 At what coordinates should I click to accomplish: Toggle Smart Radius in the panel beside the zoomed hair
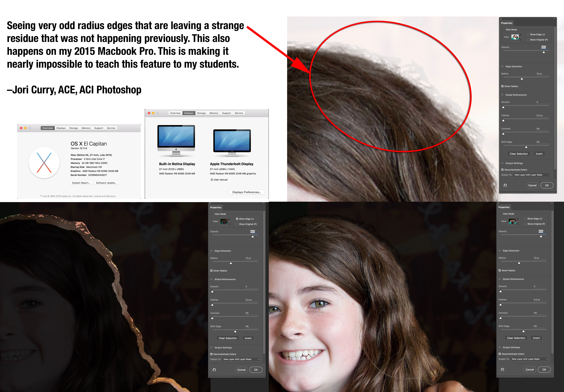tap(502, 86)
